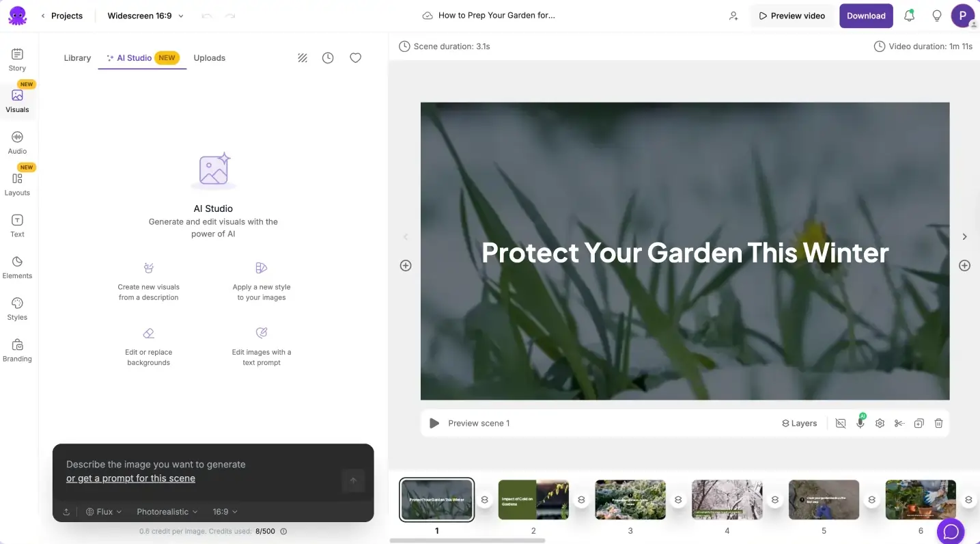Open scene settings via the gear icon
980x544 pixels.
pos(880,423)
